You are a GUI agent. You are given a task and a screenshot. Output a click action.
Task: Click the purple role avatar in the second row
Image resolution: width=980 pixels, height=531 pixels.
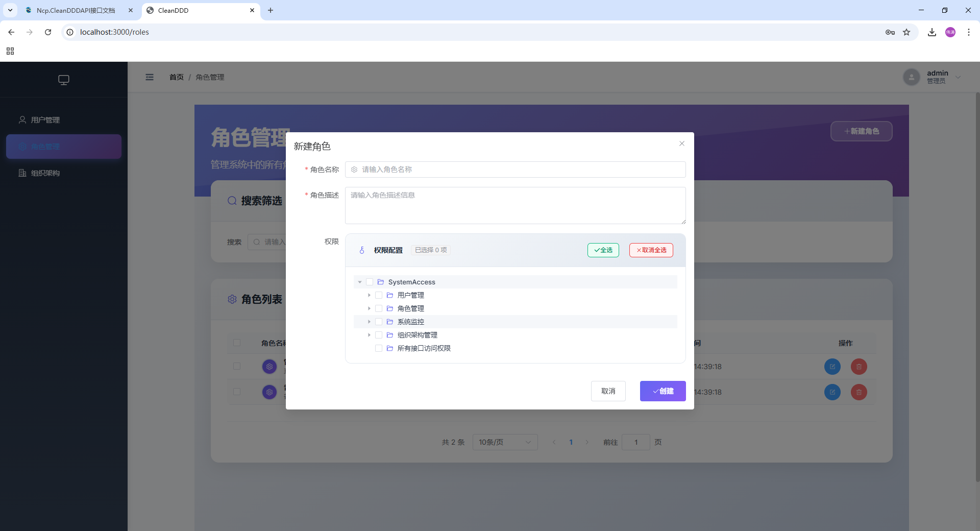[x=269, y=392]
